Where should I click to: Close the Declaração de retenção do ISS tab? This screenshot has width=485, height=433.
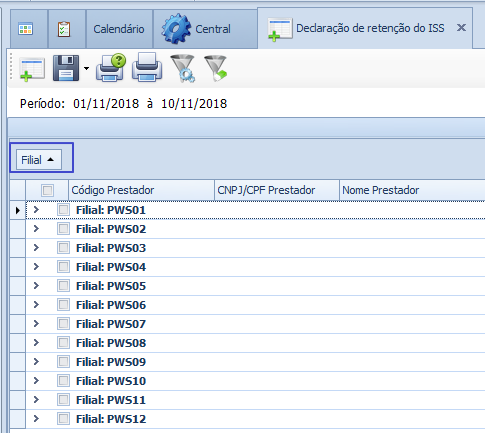(x=461, y=28)
